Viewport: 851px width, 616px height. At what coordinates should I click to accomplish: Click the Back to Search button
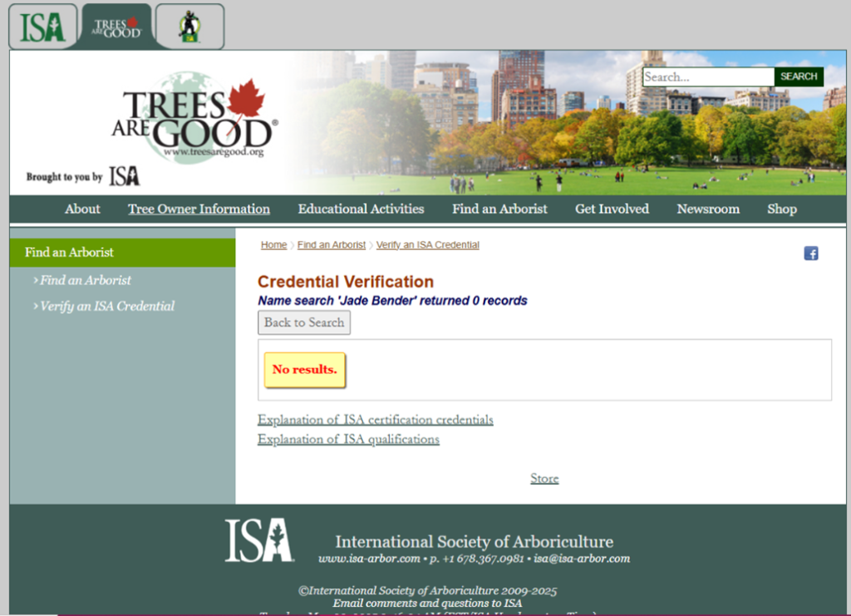point(304,323)
